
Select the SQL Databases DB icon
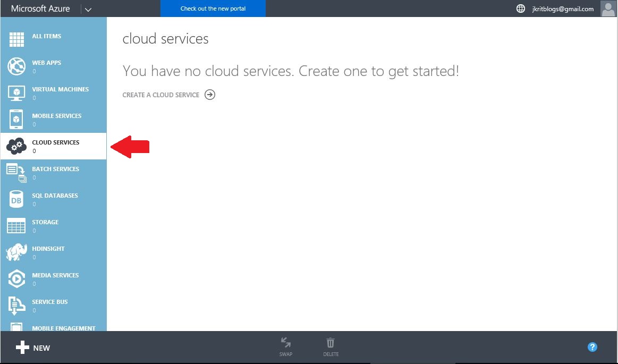coord(16,199)
